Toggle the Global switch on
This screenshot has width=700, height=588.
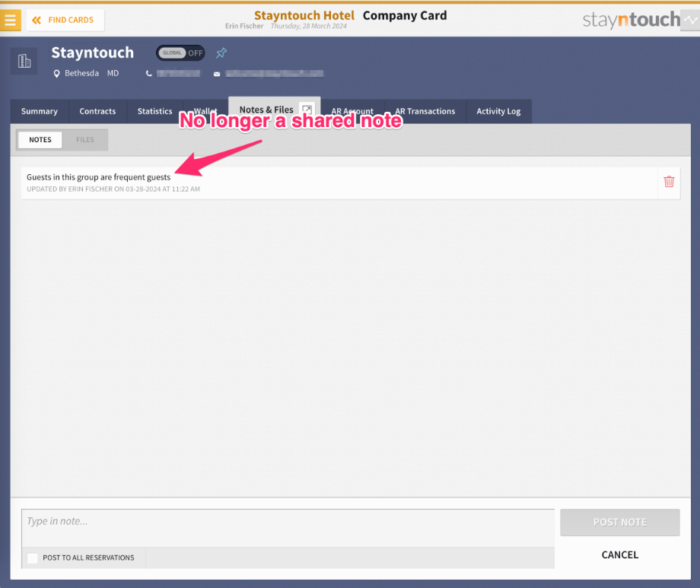coord(180,53)
